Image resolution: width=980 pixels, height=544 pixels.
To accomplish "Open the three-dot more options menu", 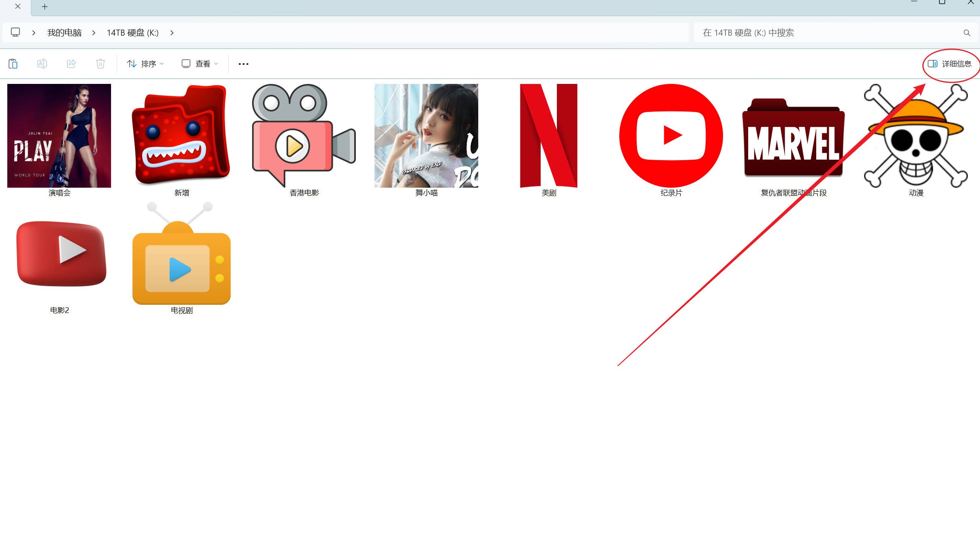I will click(244, 64).
